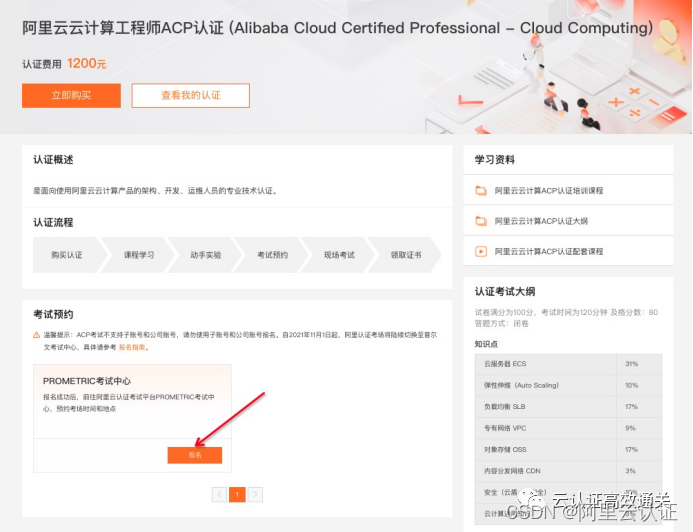Click the 3% value for CDN
Screen dimensions: 693x532
[630, 471]
